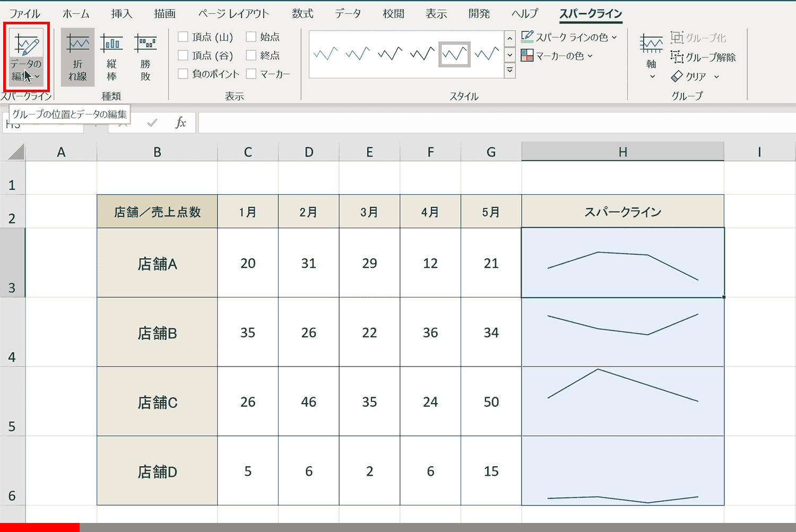Select the 店舗B cell
Screen dimensions: 796x532
[x=157, y=332]
